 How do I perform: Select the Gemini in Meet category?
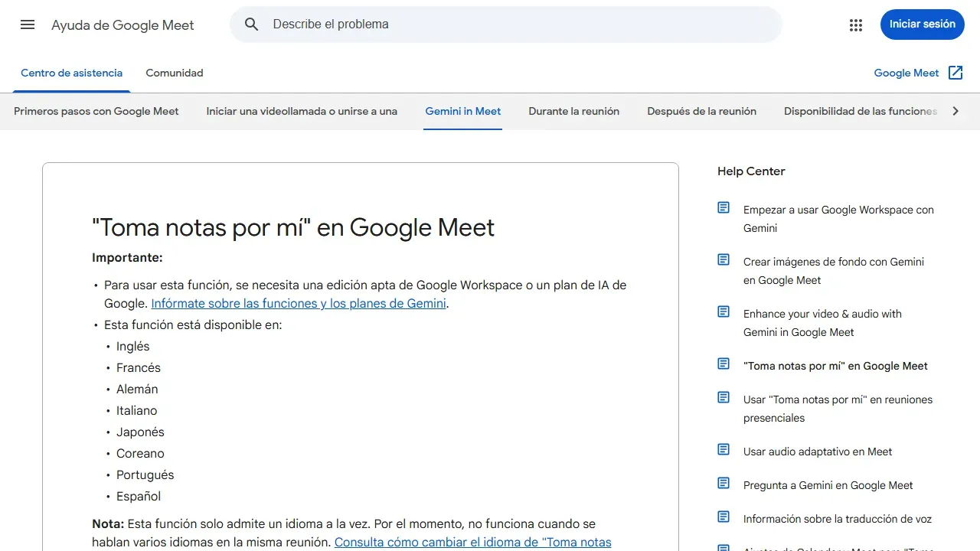[463, 111]
